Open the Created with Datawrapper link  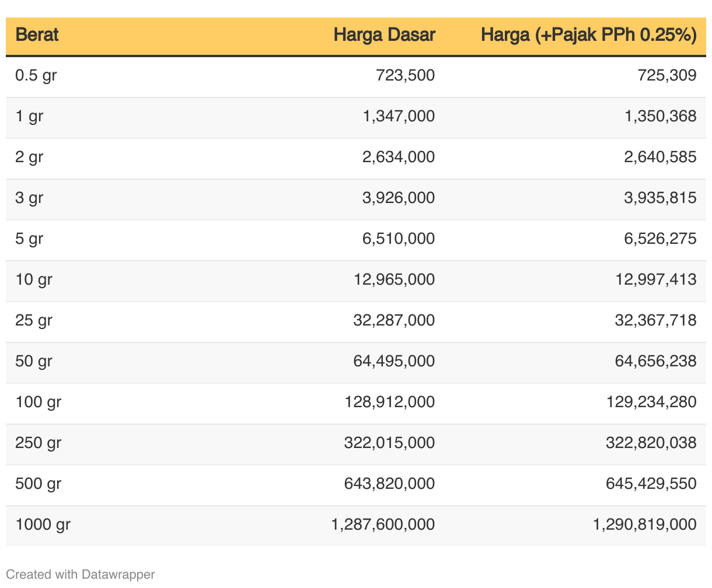81,574
